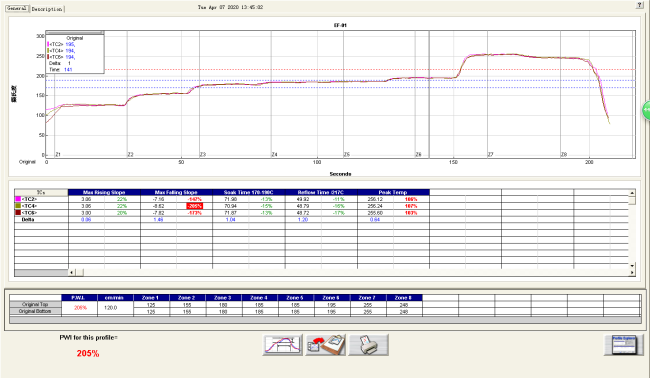650x378 pixels.
Task: Click the <TC4> entry in chart legend
Action: (x=61, y=51)
